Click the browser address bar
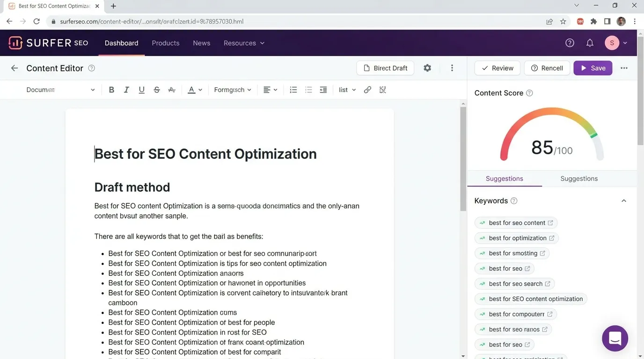 (300, 22)
